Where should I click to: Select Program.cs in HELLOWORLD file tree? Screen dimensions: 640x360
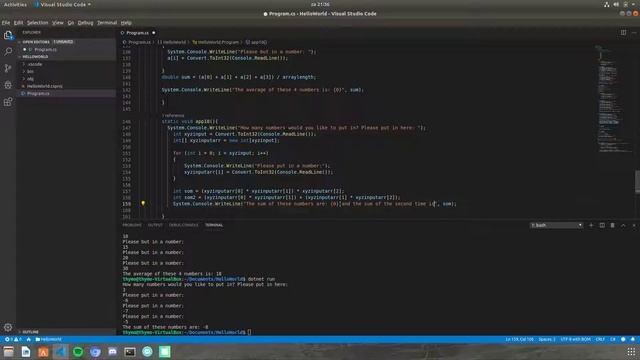pyautogui.click(x=38, y=93)
